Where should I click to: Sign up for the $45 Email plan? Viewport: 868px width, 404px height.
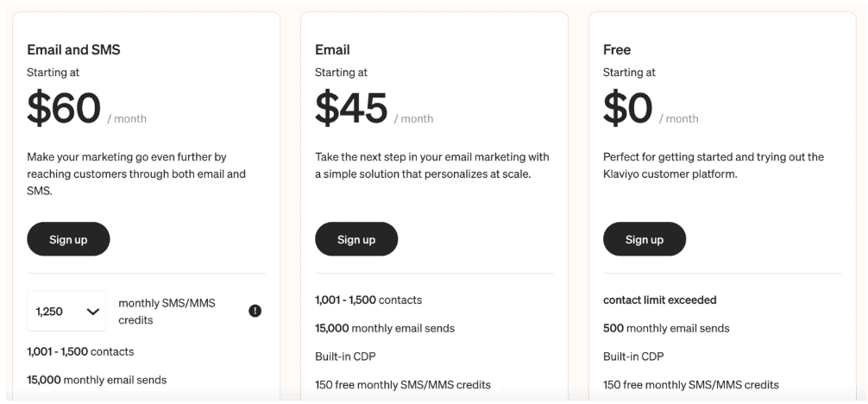click(x=356, y=239)
